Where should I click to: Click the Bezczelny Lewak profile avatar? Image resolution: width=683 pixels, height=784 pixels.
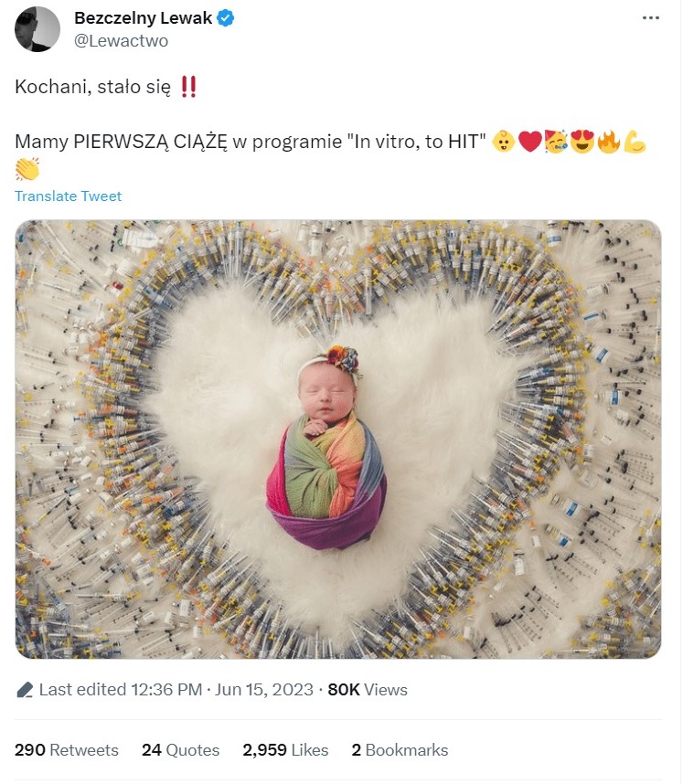37,29
